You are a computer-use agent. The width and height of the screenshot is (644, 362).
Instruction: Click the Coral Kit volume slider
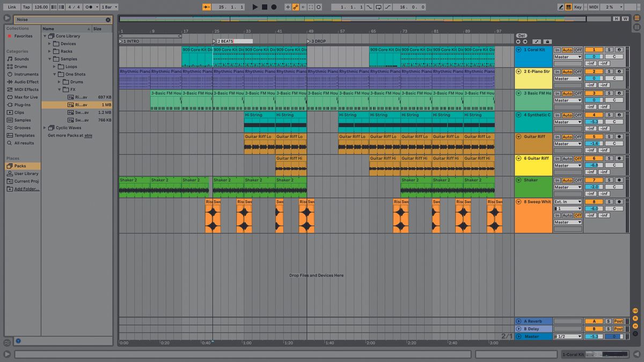coord(594,56)
